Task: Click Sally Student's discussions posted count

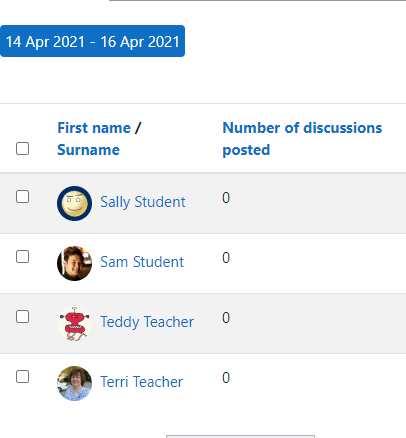Action: point(226,198)
